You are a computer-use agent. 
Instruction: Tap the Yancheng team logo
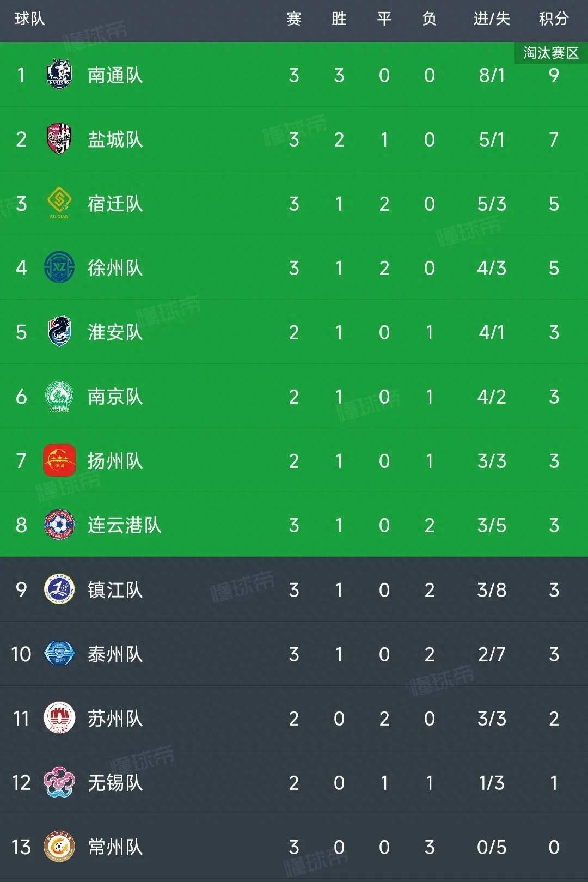pyautogui.click(x=59, y=139)
